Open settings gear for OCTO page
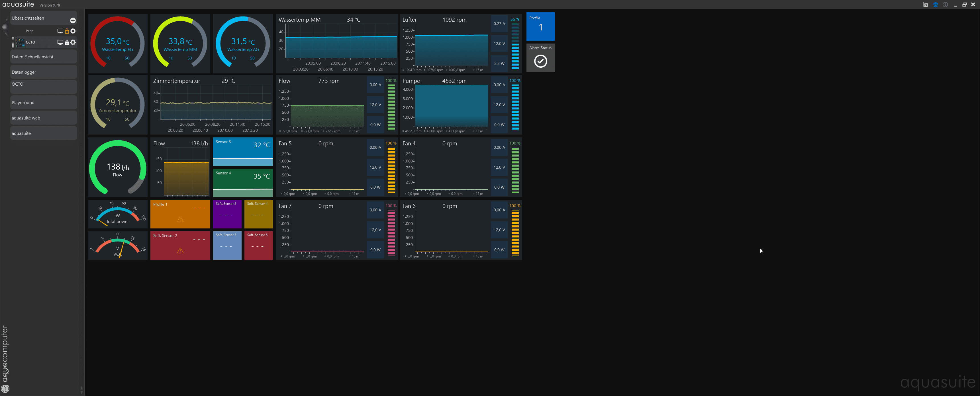The width and height of the screenshot is (980, 396). coord(73,43)
